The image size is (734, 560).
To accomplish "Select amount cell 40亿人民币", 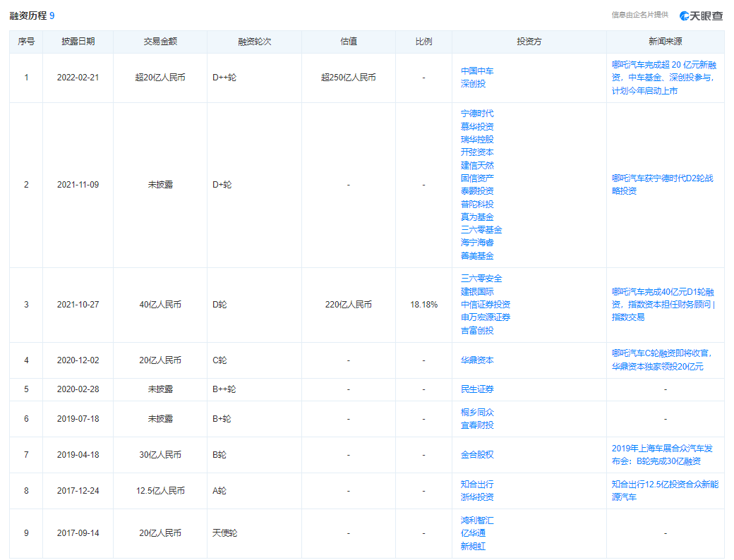I will click(x=160, y=305).
